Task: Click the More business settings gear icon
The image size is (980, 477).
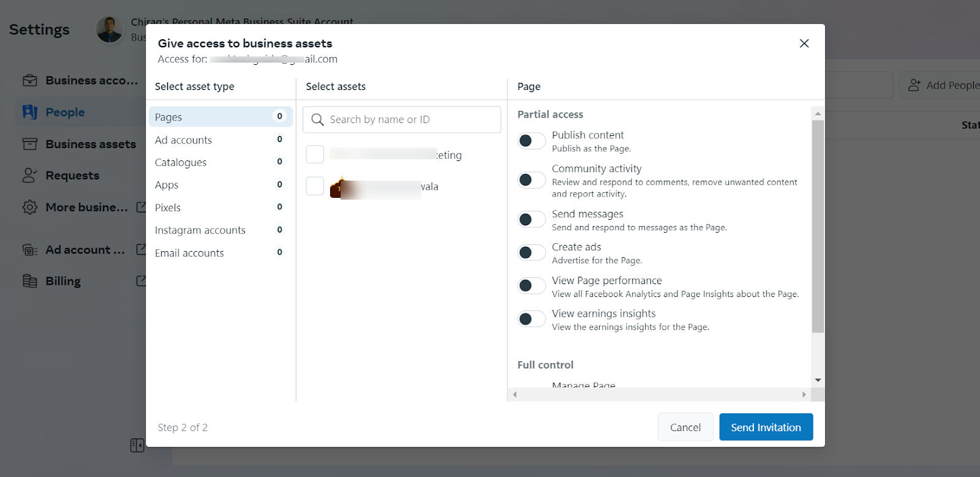Action: click(x=30, y=208)
